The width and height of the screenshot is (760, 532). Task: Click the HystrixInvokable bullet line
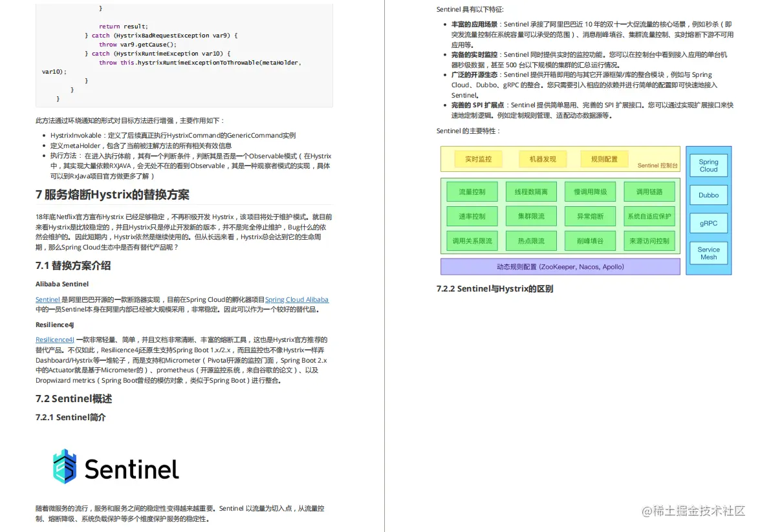tap(173, 135)
